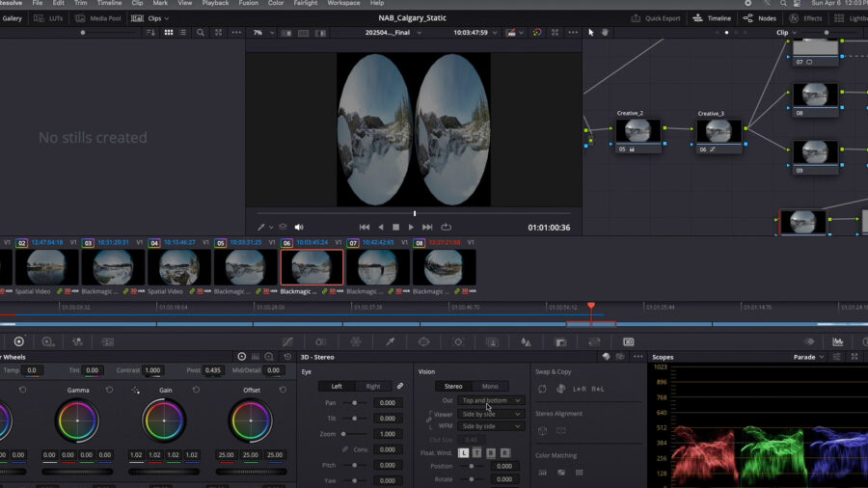The width and height of the screenshot is (868, 488).
Task: Click the gallery search icon
Action: [x=201, y=33]
